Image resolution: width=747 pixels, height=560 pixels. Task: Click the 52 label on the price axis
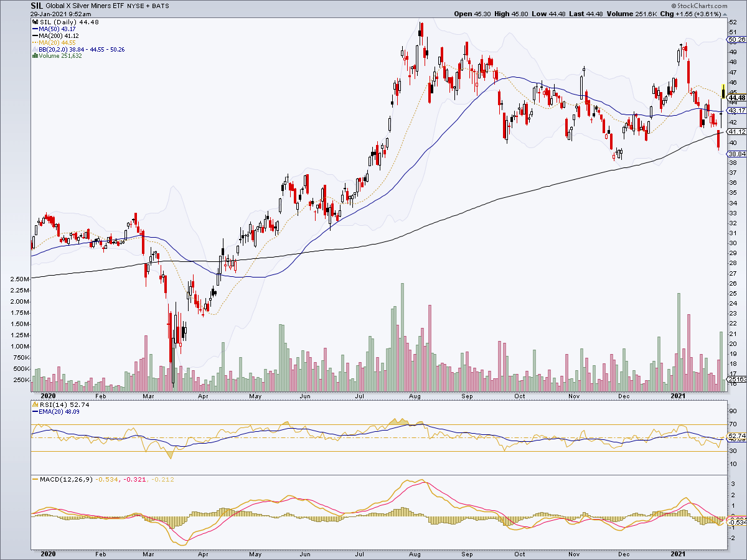click(733, 22)
